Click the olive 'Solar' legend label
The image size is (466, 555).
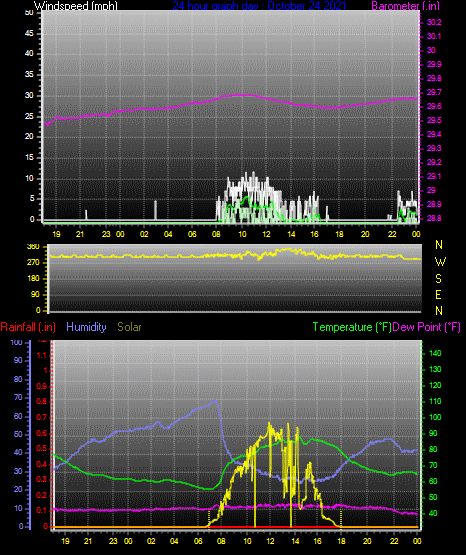(x=130, y=327)
